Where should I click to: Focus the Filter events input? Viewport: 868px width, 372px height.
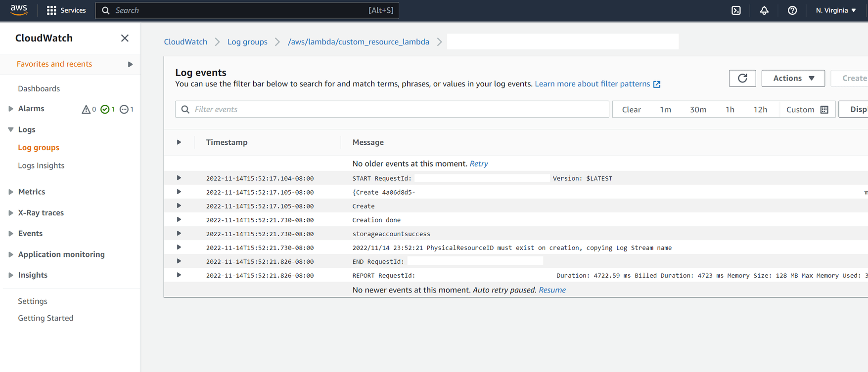(392, 109)
